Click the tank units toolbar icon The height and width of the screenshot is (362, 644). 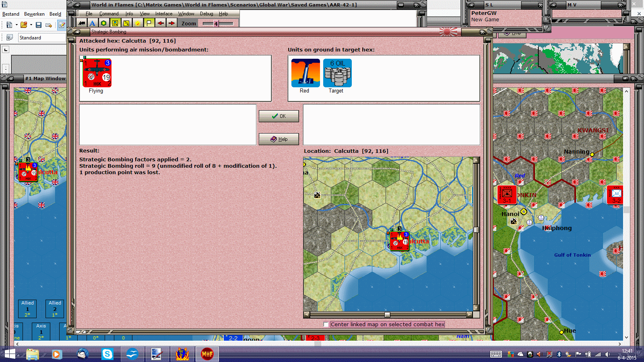tap(81, 23)
